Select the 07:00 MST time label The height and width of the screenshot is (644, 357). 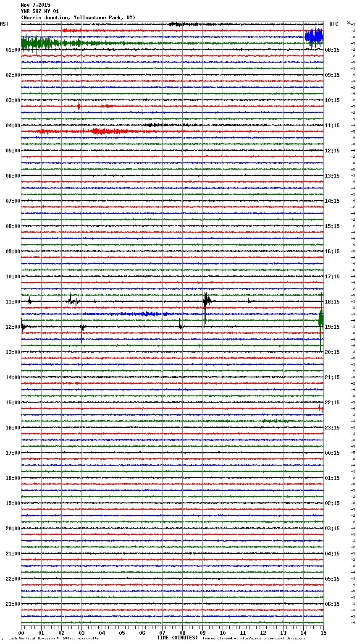coord(13,201)
